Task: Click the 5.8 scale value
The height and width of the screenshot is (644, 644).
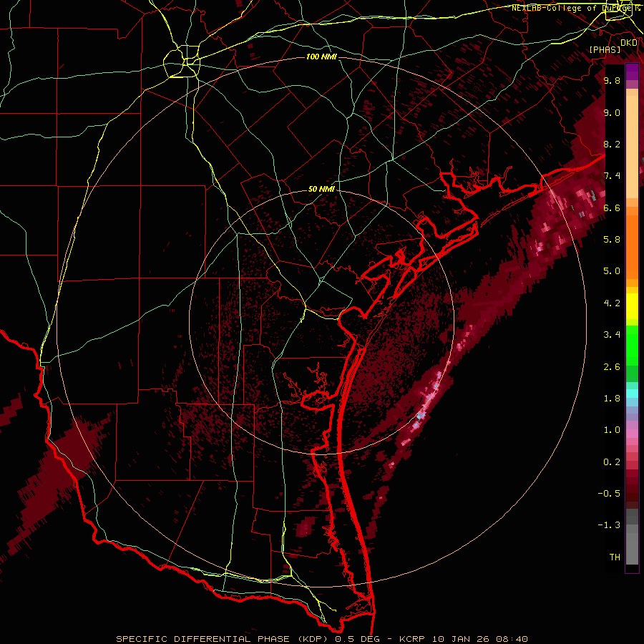Action: (612, 239)
